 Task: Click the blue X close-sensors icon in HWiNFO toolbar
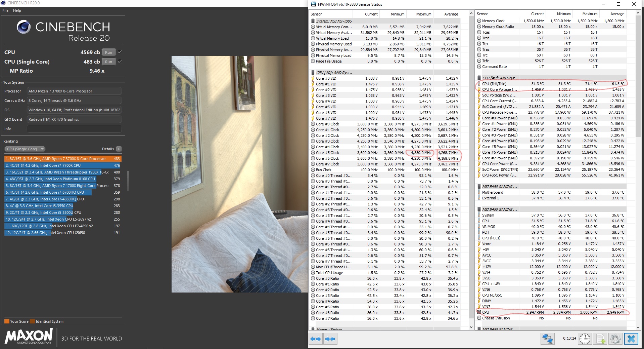tap(631, 339)
